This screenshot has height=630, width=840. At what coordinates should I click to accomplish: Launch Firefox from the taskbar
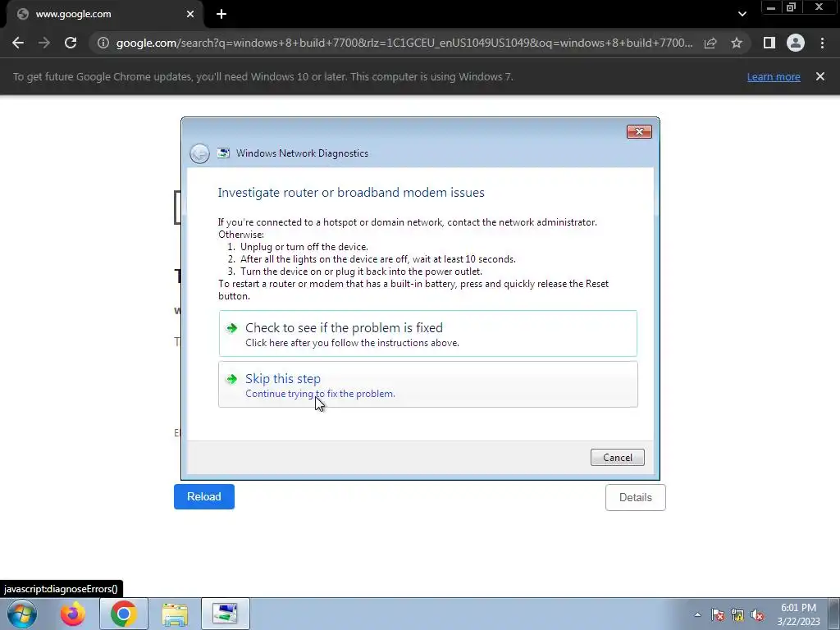(72, 614)
